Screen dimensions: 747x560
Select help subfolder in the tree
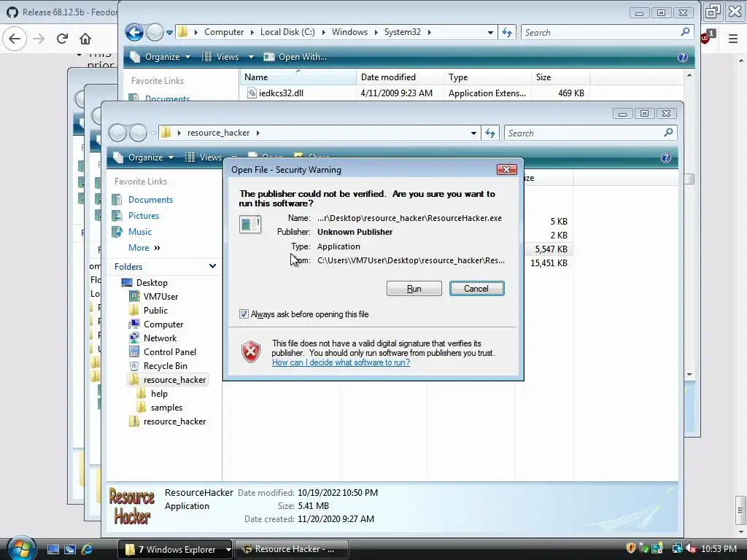pos(159,394)
